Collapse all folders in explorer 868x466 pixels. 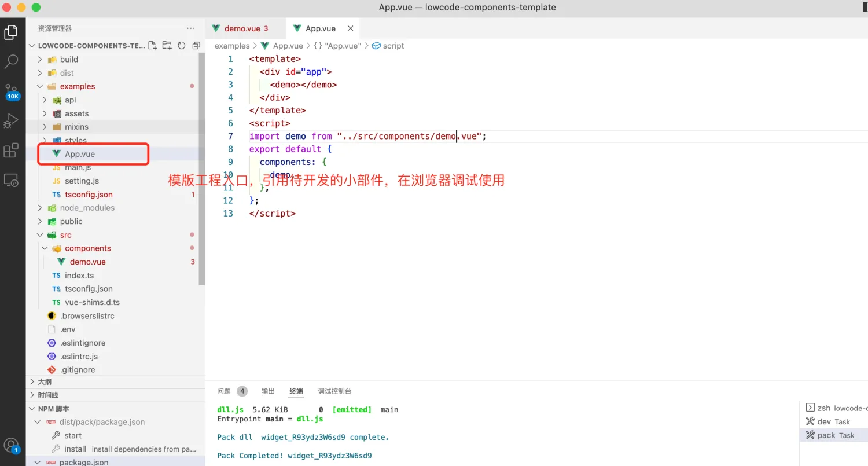pos(196,46)
